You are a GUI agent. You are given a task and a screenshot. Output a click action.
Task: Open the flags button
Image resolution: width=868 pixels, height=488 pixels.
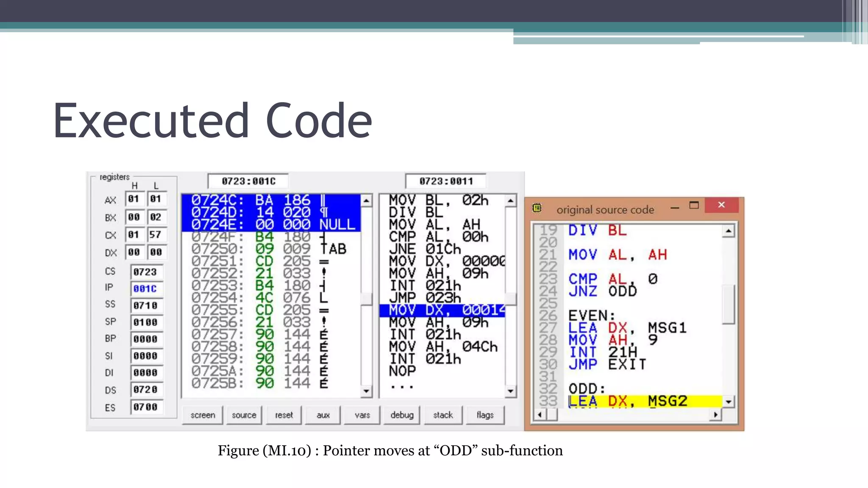pyautogui.click(x=485, y=415)
